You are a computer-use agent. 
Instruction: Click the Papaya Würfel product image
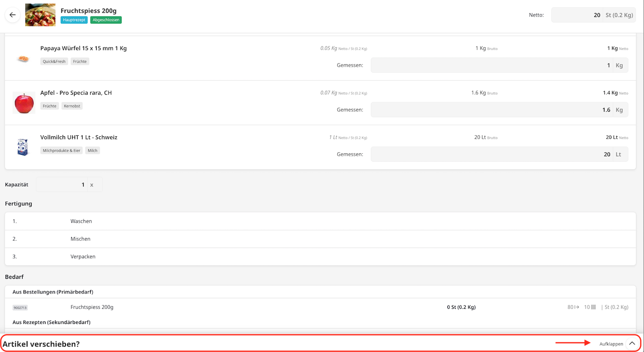(23, 59)
